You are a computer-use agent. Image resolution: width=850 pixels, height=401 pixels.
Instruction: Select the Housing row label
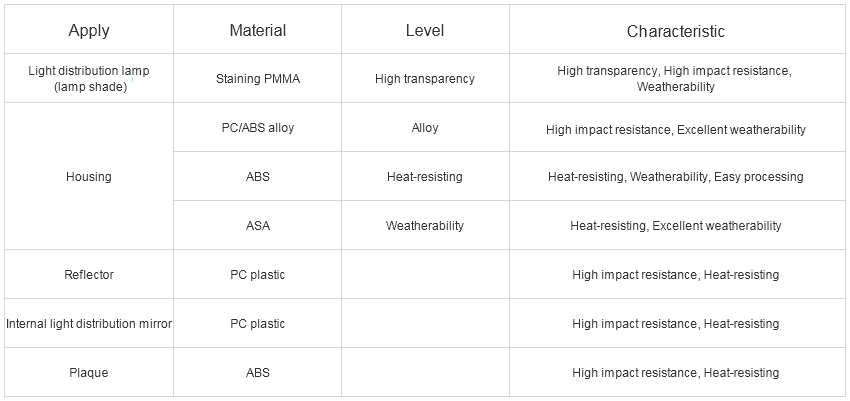tap(89, 177)
